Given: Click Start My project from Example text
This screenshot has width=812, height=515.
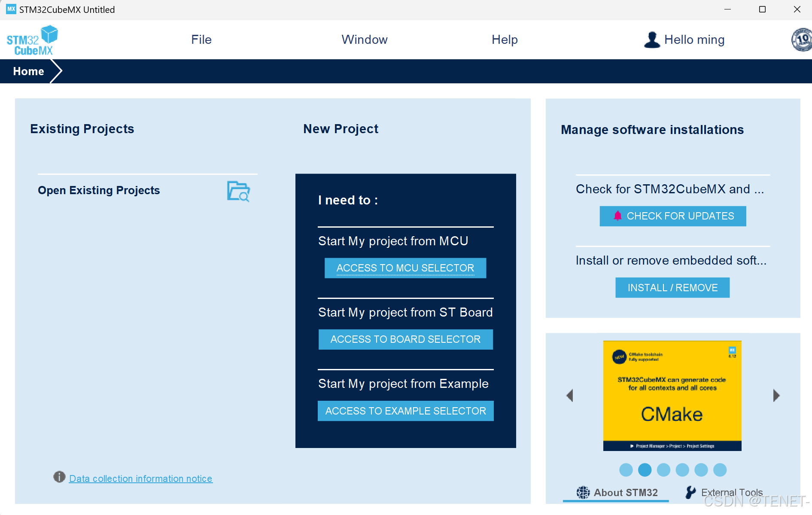Looking at the screenshot, I should [x=403, y=384].
